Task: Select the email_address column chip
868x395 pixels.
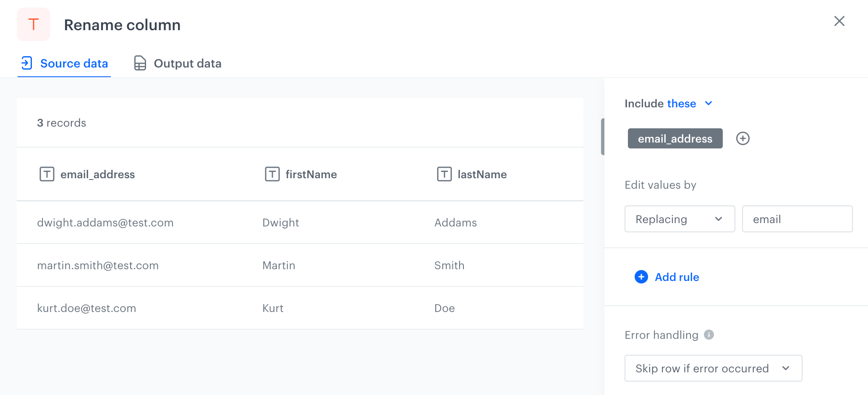Action: point(675,138)
